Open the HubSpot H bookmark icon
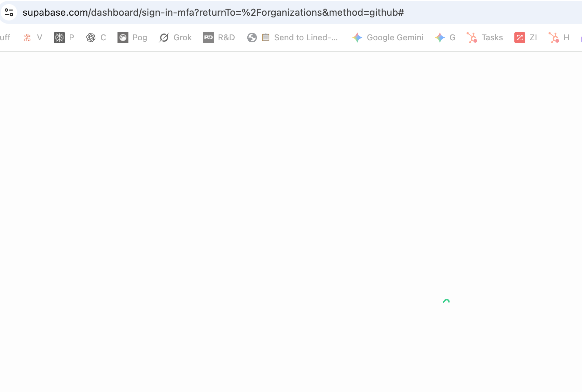The width and height of the screenshot is (582, 392). [x=554, y=37]
